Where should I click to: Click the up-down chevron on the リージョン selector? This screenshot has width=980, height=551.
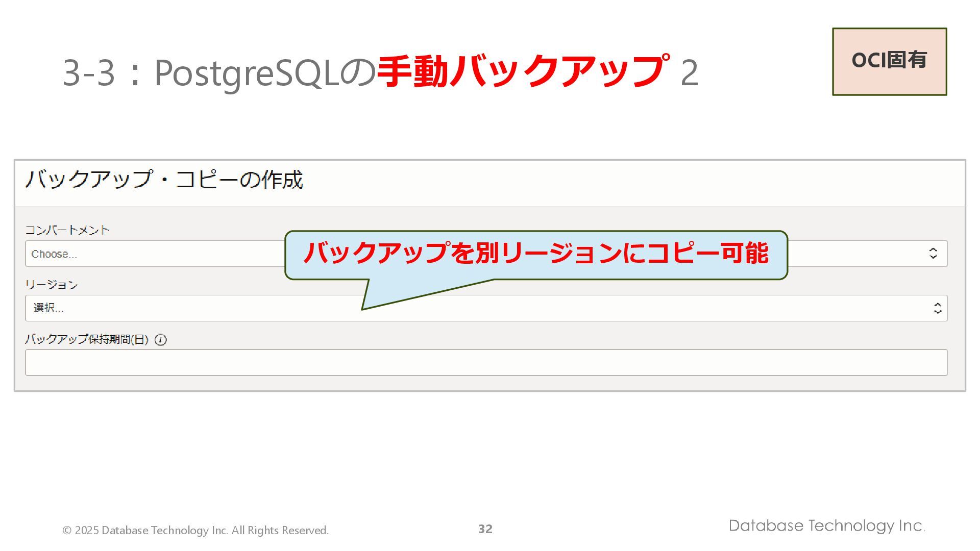coord(937,308)
